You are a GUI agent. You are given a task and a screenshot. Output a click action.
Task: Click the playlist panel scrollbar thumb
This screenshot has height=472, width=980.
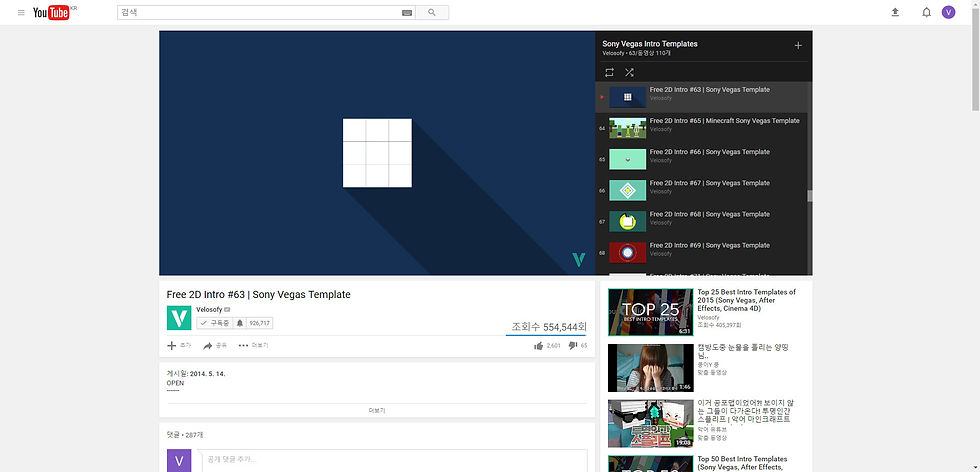(x=809, y=196)
